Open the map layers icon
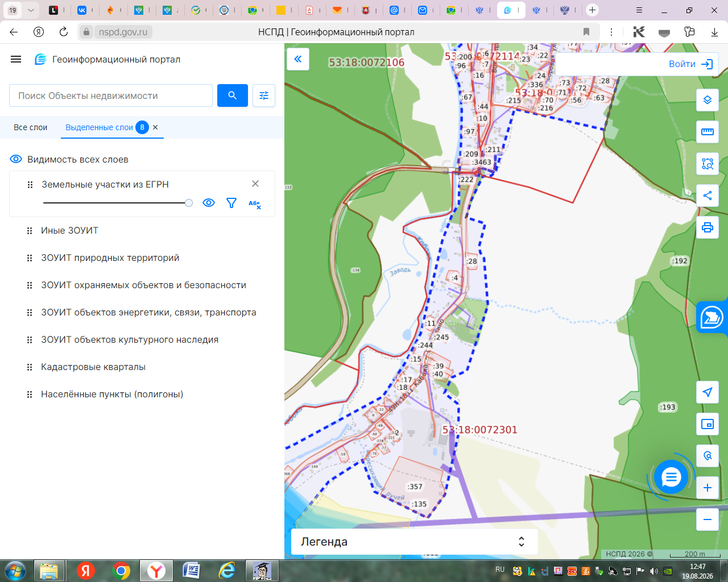This screenshot has width=728, height=582. (x=708, y=100)
